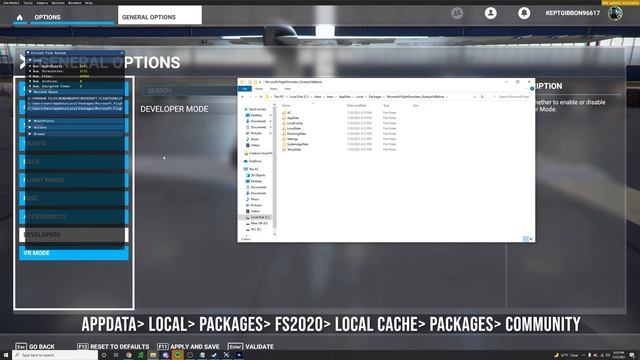The image size is (640, 360).
Task: Open the Share tab in the Explorer ribbon
Action: click(273, 89)
